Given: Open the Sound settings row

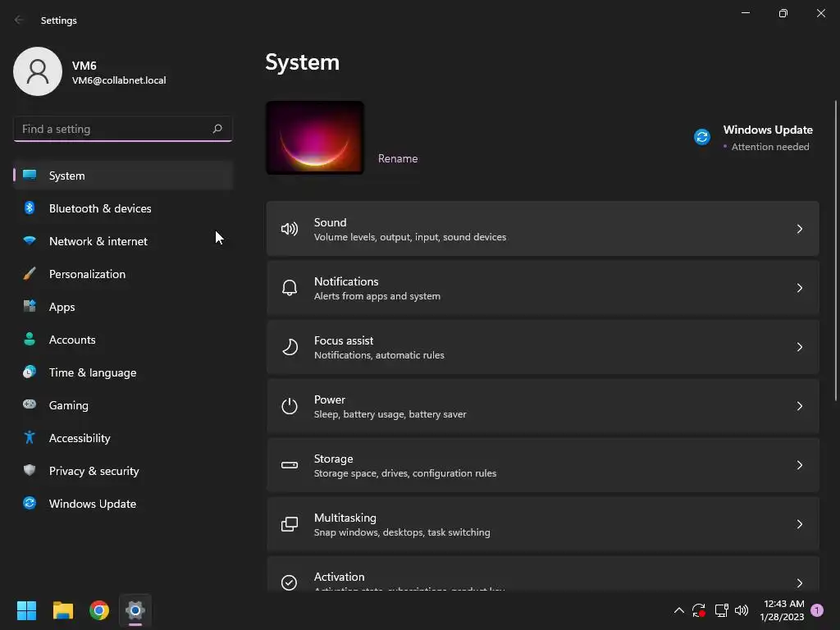Looking at the screenshot, I should click(x=542, y=229).
